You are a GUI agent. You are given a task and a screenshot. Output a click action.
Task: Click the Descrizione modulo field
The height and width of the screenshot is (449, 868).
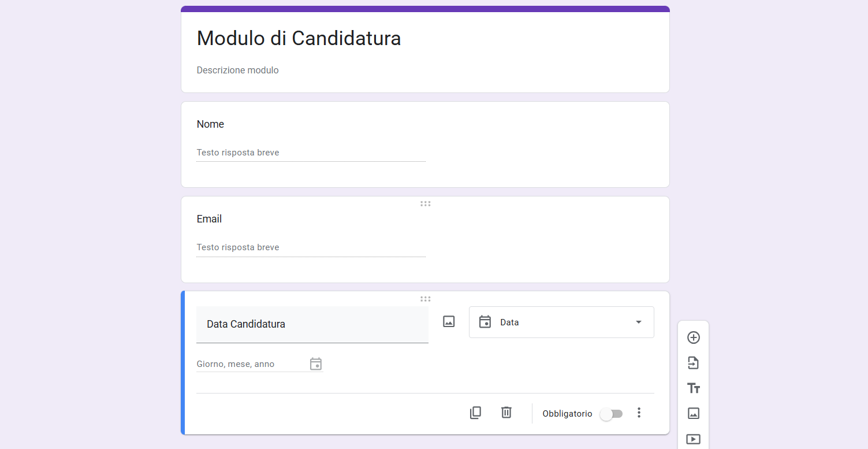pos(238,70)
